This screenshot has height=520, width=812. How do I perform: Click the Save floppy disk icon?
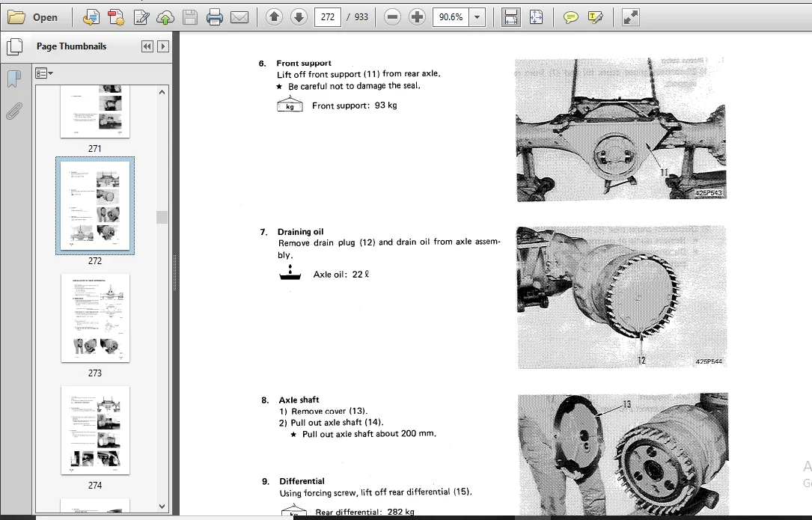(x=190, y=17)
